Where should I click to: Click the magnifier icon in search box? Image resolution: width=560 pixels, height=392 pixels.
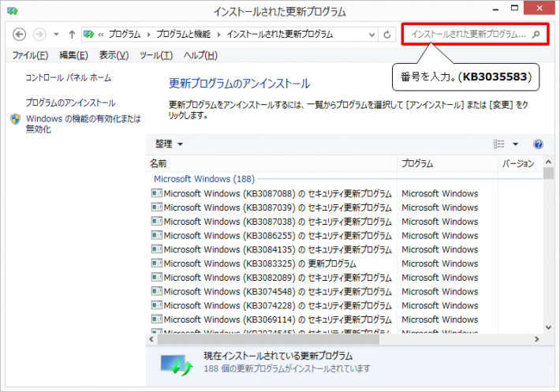(x=536, y=34)
